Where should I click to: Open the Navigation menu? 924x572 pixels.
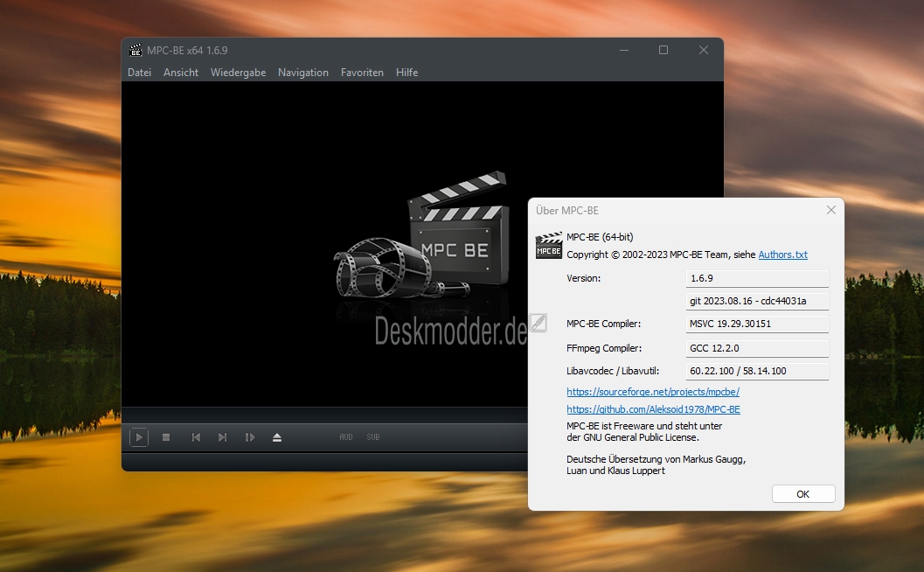302,73
